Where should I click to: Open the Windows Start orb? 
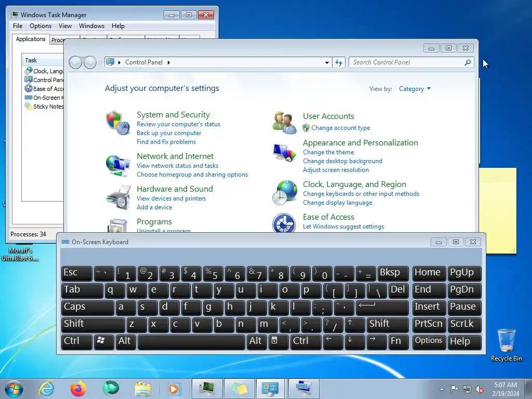(14, 389)
